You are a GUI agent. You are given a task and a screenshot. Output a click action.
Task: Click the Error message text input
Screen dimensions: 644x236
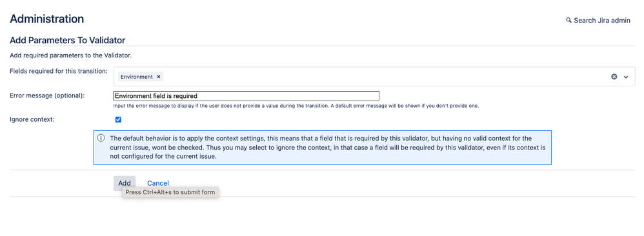pyautogui.click(x=246, y=95)
